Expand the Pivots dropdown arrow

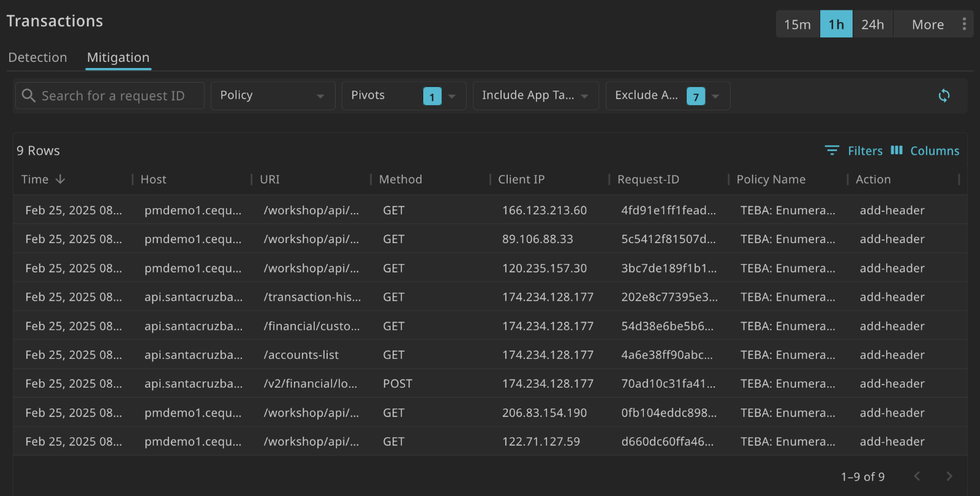(452, 96)
